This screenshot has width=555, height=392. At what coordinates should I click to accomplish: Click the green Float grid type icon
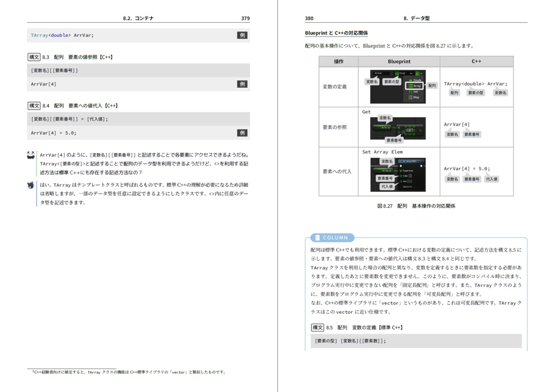[x=397, y=73]
